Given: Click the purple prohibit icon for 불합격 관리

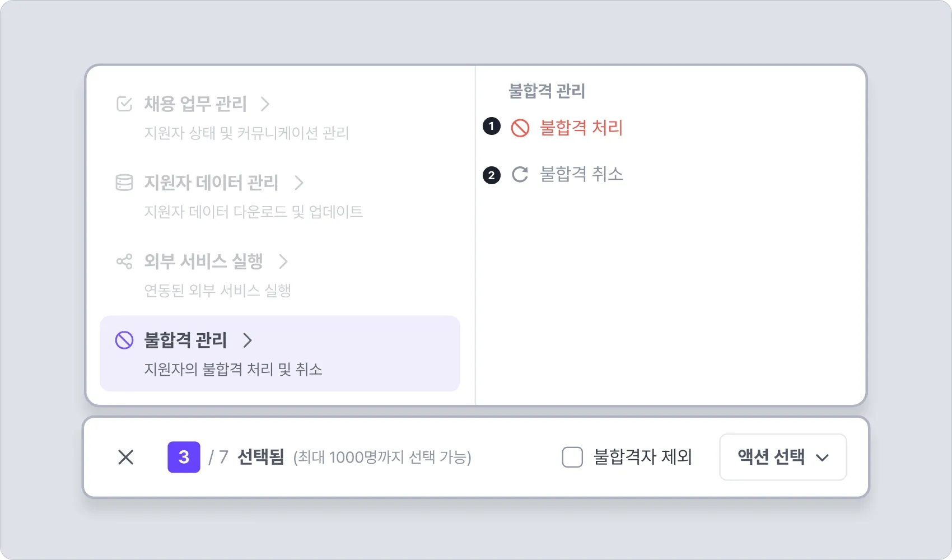Looking at the screenshot, I should point(124,340).
